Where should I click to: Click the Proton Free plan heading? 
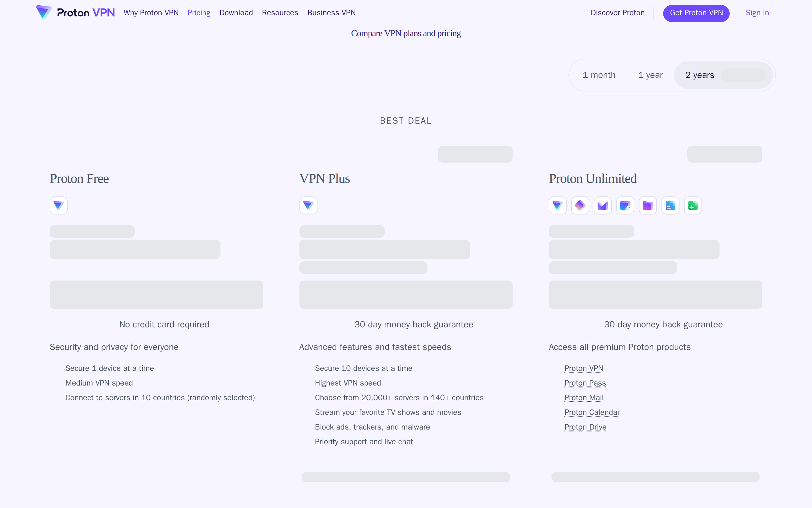pos(79,179)
